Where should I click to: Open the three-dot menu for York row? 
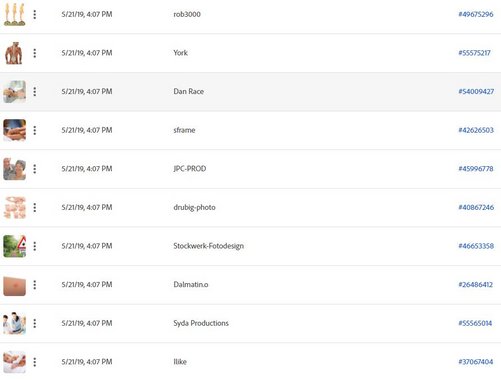point(35,53)
